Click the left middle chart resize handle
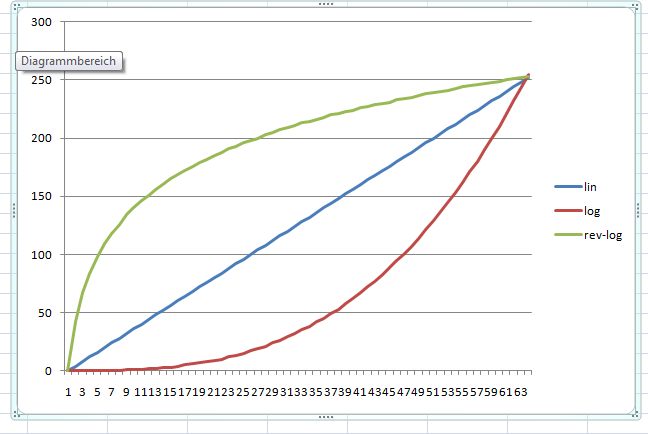 coord(14,209)
